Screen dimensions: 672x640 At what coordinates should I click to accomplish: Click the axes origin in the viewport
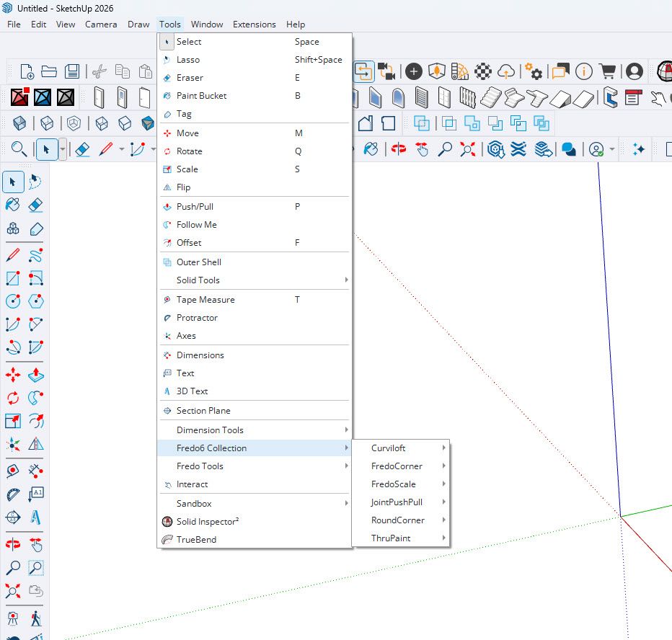[x=621, y=516]
